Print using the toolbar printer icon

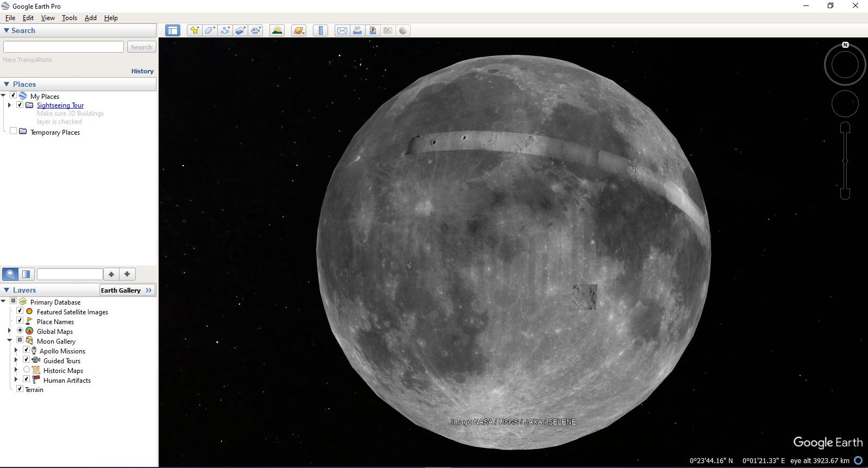coord(357,30)
